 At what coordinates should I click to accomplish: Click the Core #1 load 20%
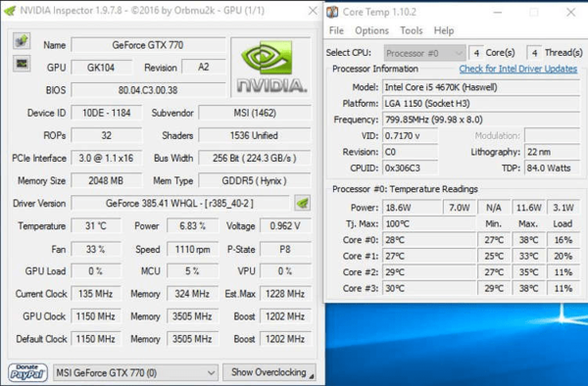pyautogui.click(x=563, y=256)
